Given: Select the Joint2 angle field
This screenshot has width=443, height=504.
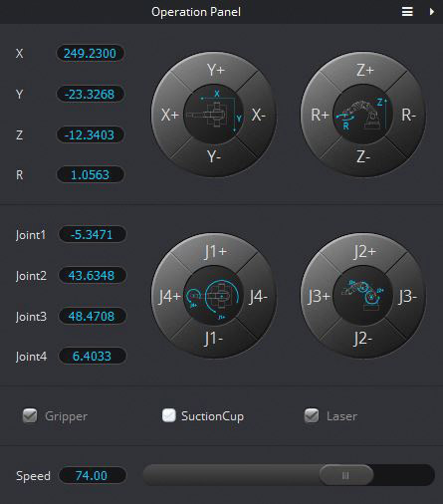Looking at the screenshot, I should coord(92,275).
